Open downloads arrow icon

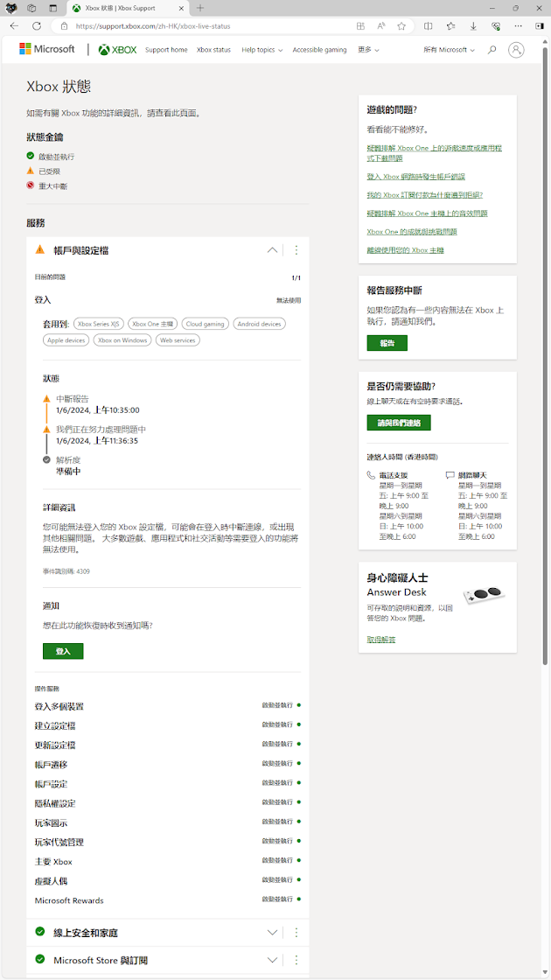473,26
